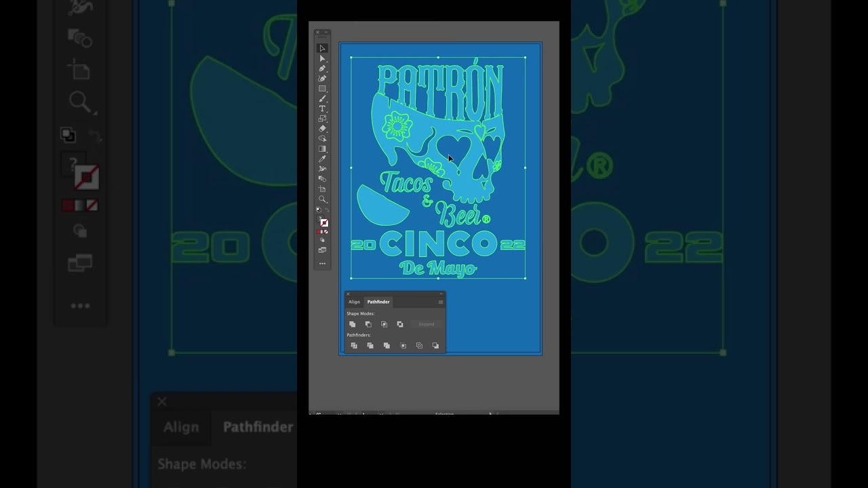Select the Pen tool
Screen dimensions: 868x488
click(x=323, y=68)
